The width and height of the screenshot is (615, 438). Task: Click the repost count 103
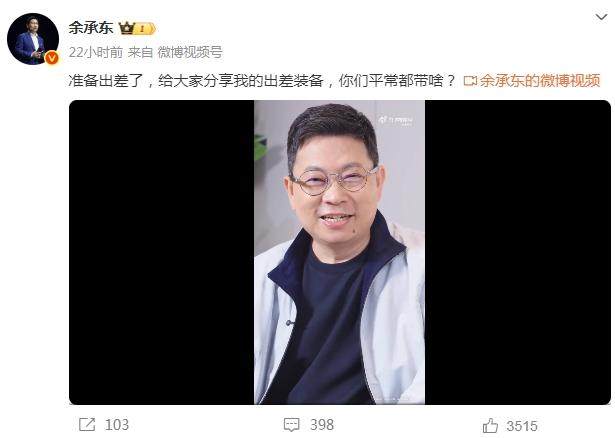[x=117, y=425]
